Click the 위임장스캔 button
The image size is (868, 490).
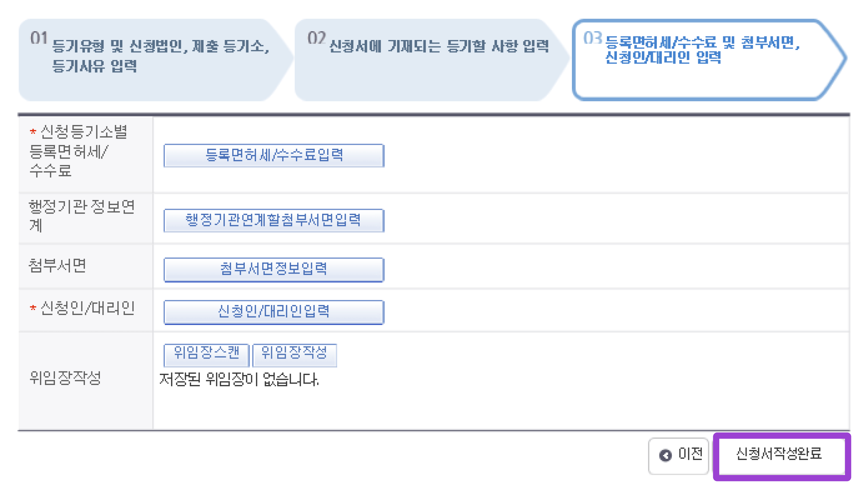point(206,354)
